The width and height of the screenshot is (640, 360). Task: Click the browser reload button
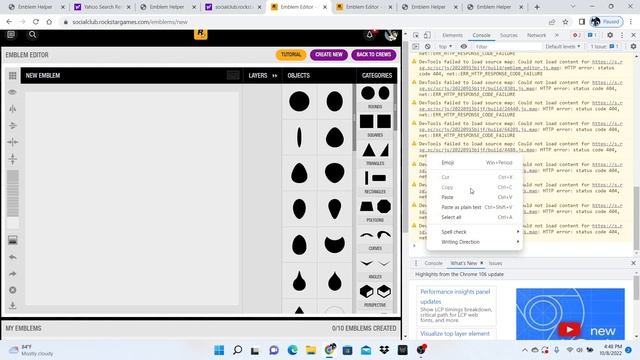tap(36, 22)
